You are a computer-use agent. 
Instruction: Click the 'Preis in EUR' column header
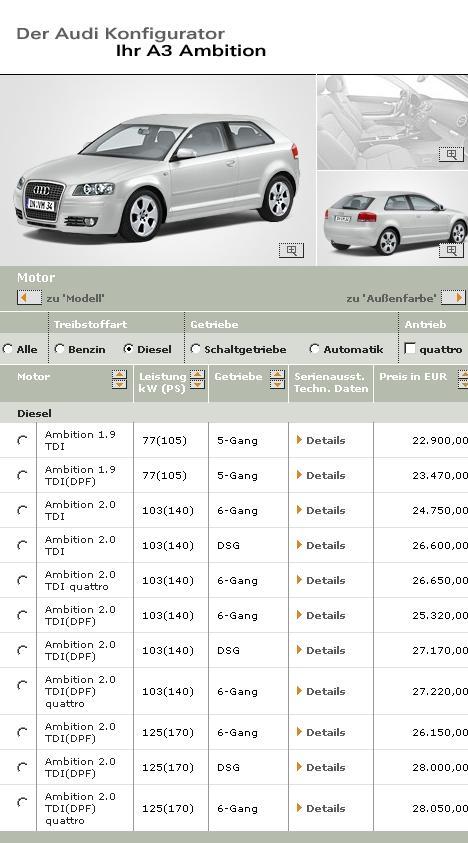pos(413,376)
